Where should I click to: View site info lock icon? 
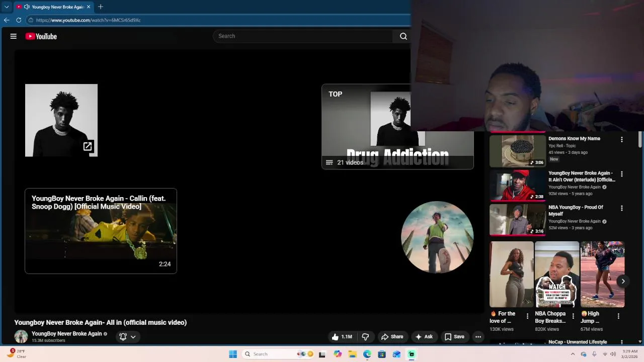point(31,20)
